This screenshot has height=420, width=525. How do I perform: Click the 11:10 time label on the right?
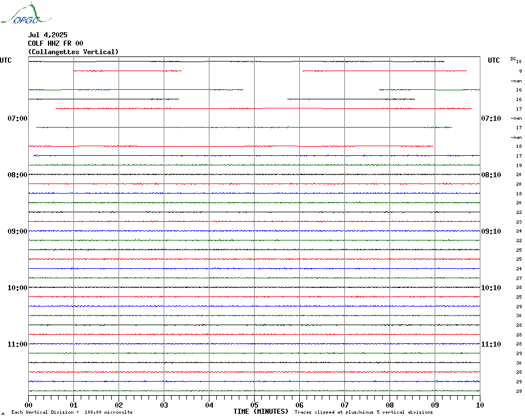(491, 344)
